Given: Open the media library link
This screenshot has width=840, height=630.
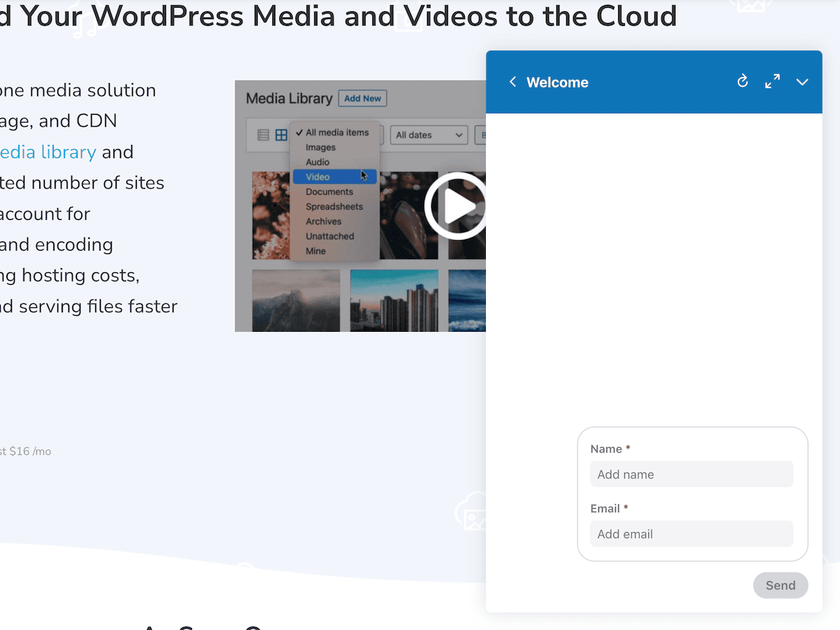Looking at the screenshot, I should [x=48, y=152].
